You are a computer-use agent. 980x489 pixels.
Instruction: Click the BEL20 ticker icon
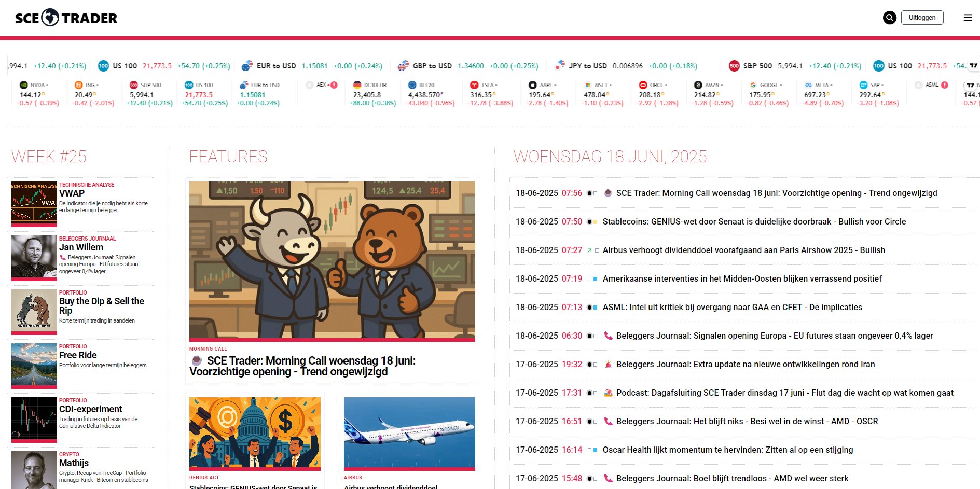tap(412, 85)
